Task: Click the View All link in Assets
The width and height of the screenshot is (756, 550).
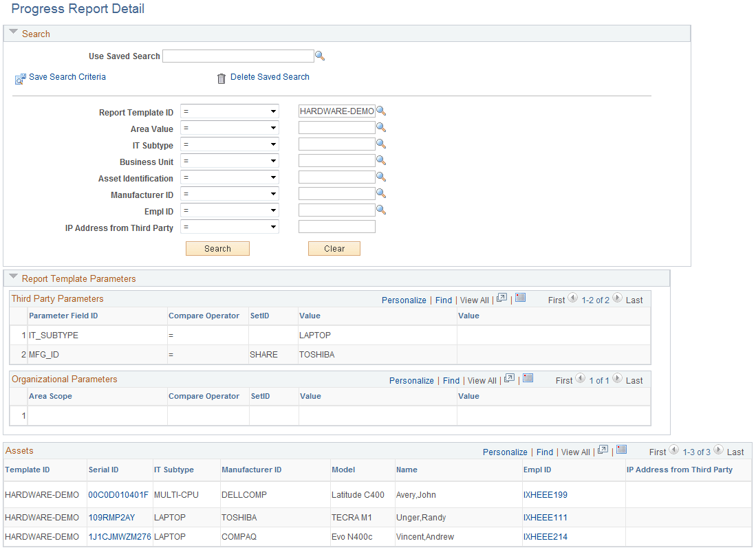Action: coord(575,452)
